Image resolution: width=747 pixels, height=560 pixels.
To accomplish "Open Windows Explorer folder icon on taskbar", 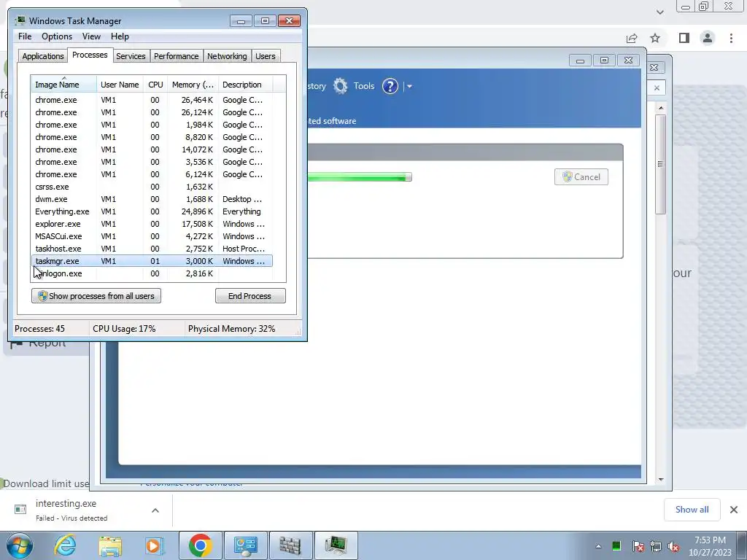I will [x=110, y=545].
